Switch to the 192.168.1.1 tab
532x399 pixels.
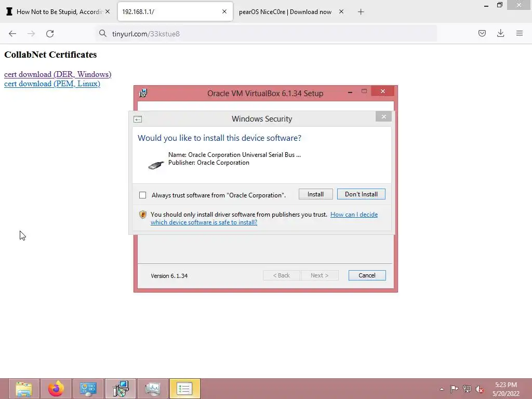pyautogui.click(x=175, y=12)
